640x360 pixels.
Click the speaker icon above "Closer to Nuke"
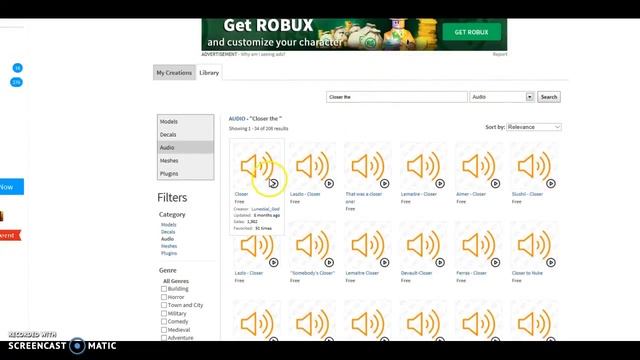coord(534,245)
